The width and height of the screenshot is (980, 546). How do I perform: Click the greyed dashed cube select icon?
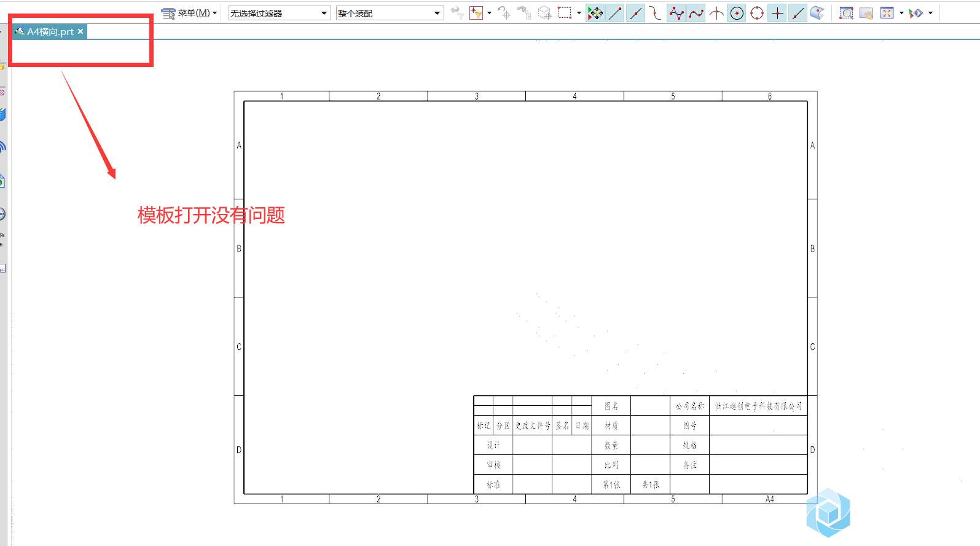(544, 13)
